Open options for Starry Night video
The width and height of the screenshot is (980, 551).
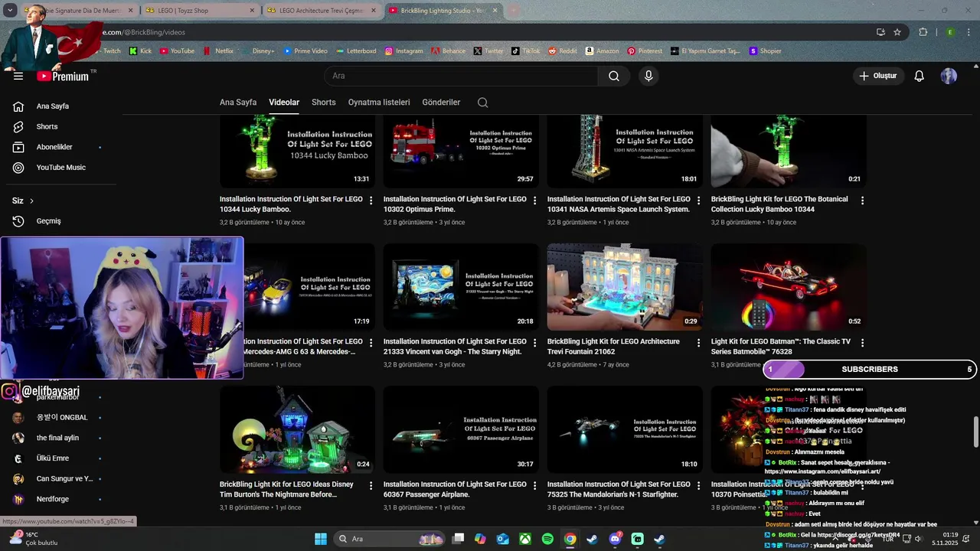click(x=534, y=343)
